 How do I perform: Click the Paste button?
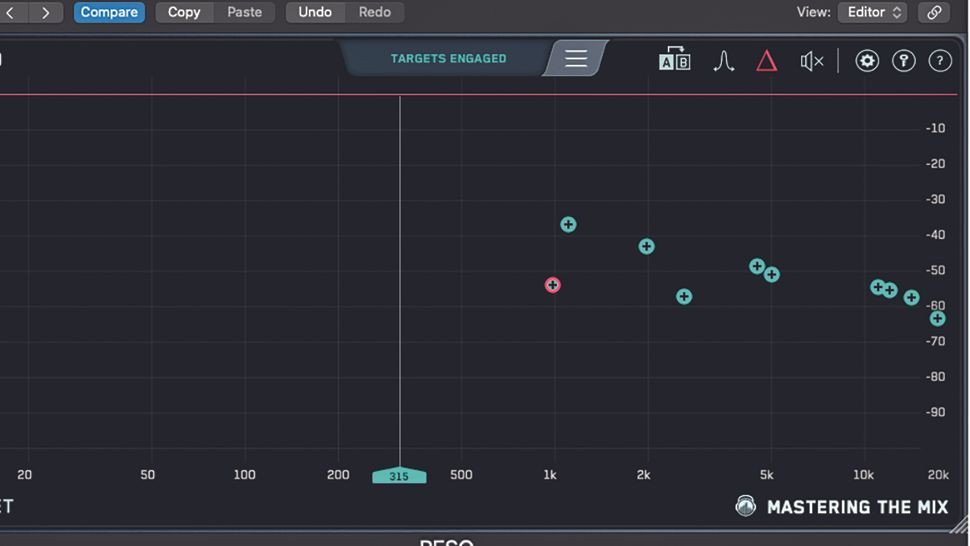[x=244, y=12]
